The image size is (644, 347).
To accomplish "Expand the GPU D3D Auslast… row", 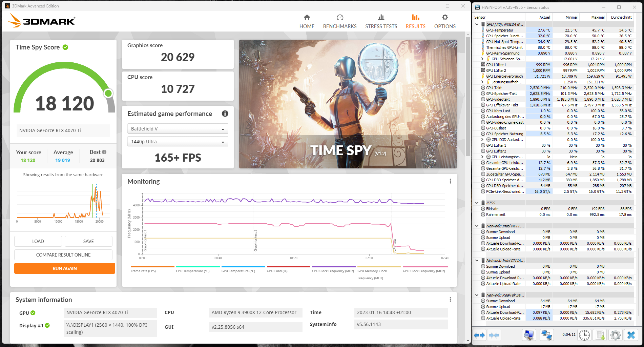I will [x=482, y=140].
